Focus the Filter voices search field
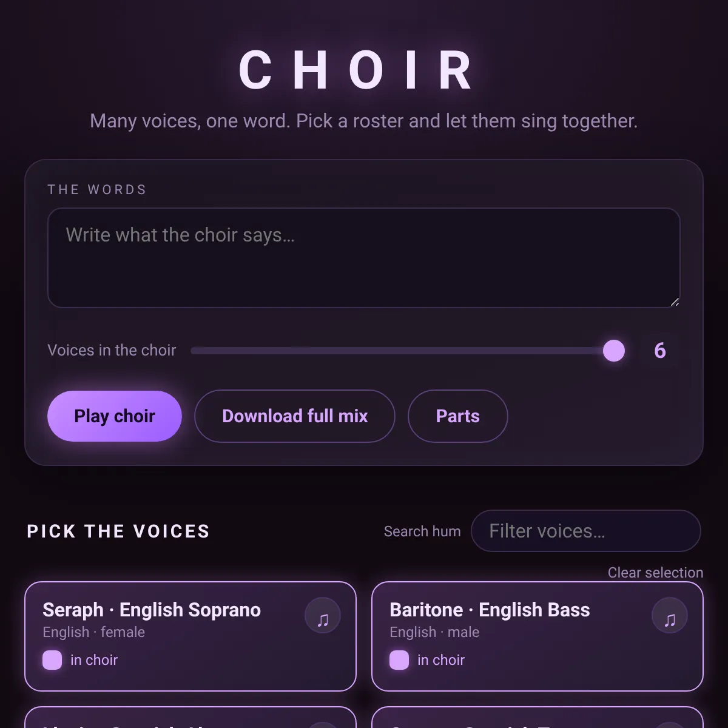This screenshot has height=728, width=728. coord(586,531)
